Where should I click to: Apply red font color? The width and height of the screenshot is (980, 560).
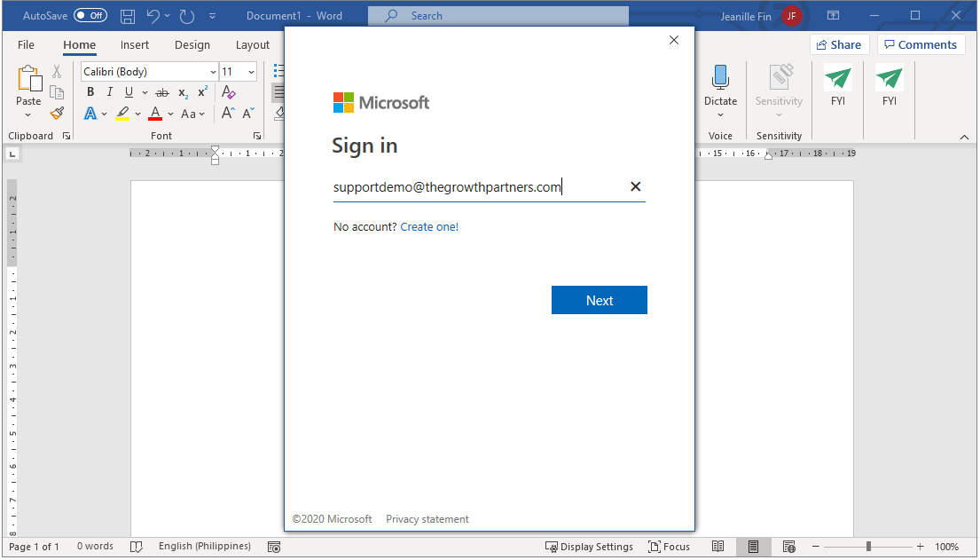[155, 114]
